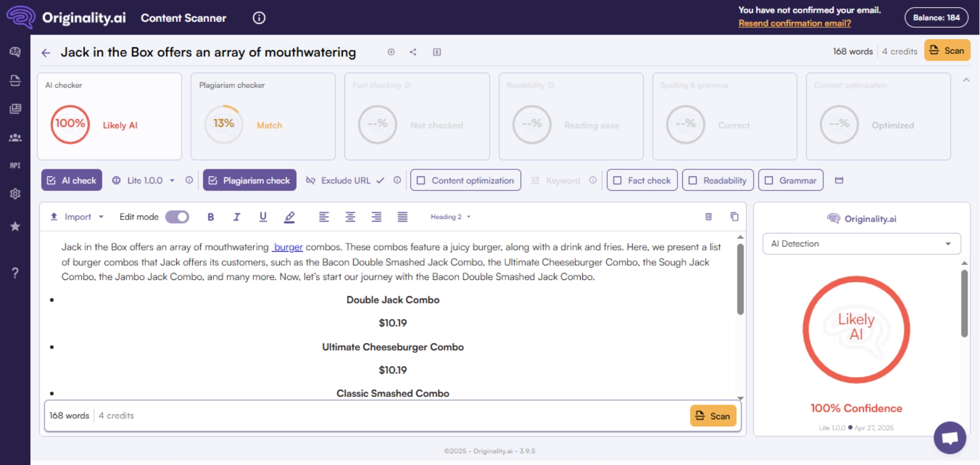Click info icon next to Exclude URL

(x=397, y=180)
